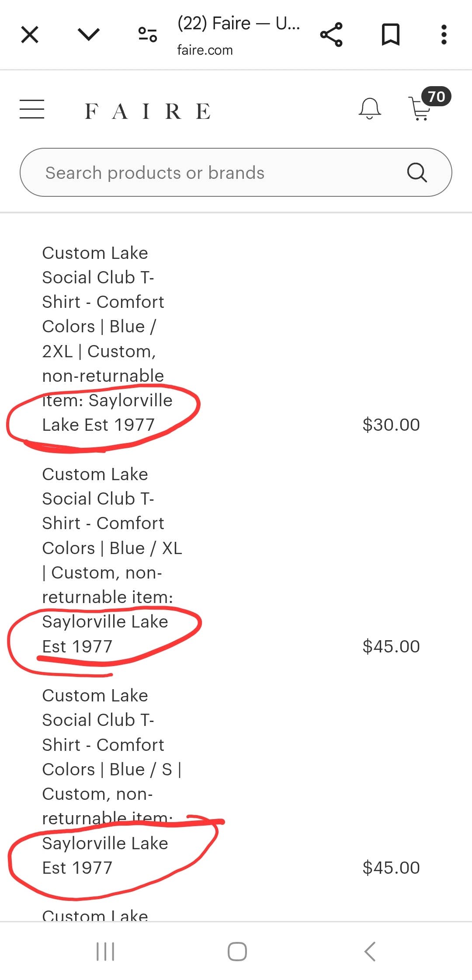Expand the browser minimize chevron
Screen dimensions: 472x980
point(88,35)
